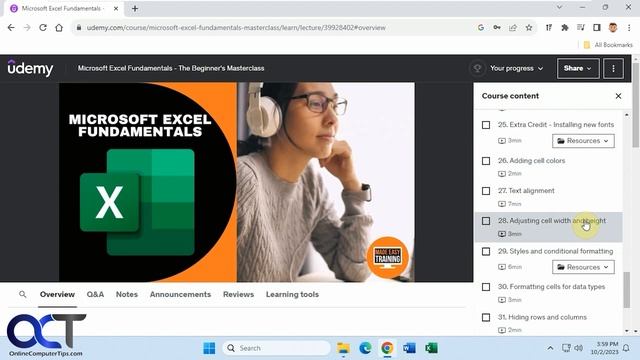Check lecture 28 Adjusting cell width checkbox
Image resolution: width=640 pixels, height=360 pixels.
click(x=486, y=221)
